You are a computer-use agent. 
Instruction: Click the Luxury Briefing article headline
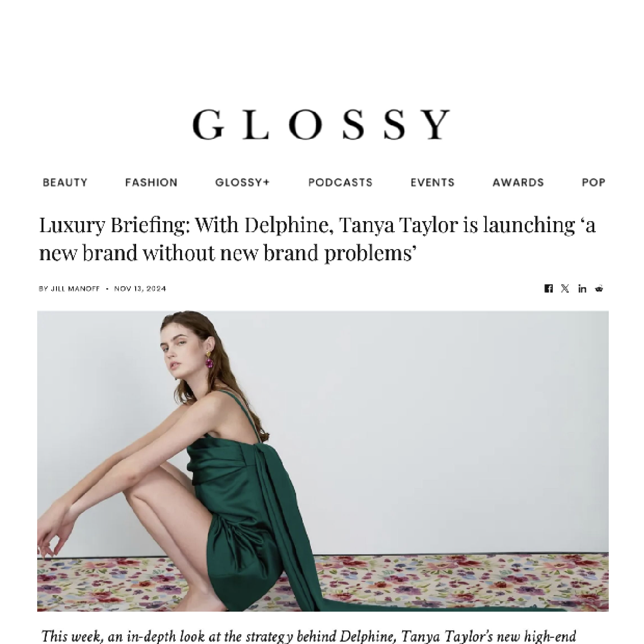tap(317, 238)
